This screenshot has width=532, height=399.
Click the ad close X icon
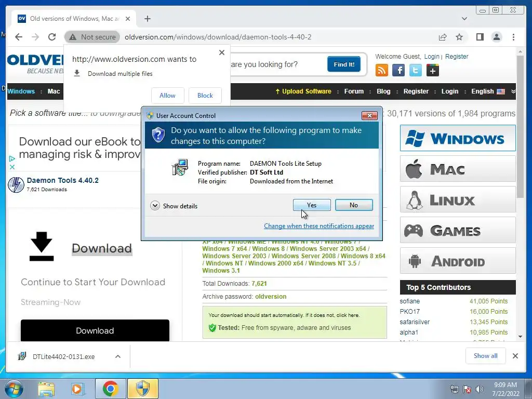click(x=12, y=167)
